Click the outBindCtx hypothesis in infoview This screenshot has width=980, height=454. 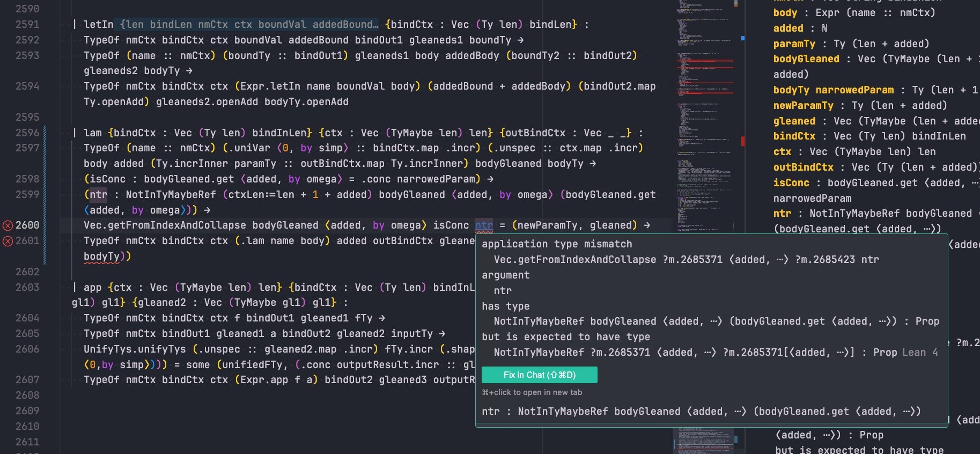(803, 167)
